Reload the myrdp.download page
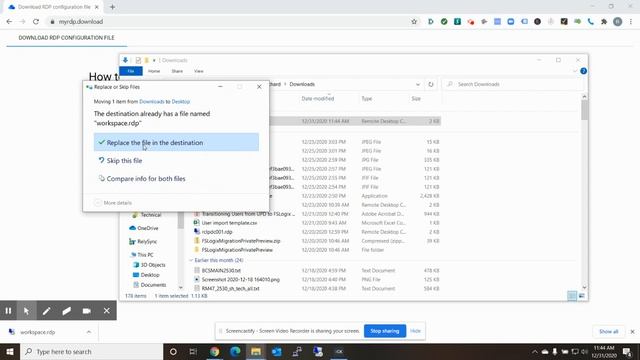640x360 pixels. [36, 22]
